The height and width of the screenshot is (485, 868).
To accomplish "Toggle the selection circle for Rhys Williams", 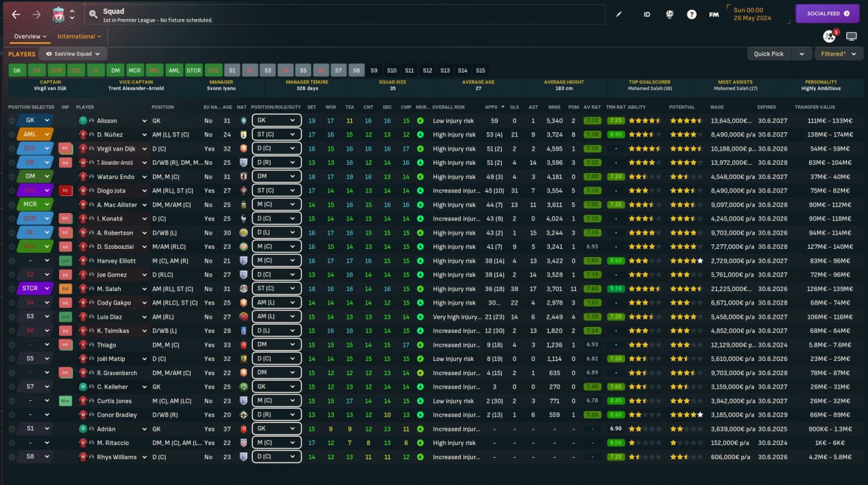I will click(x=12, y=457).
